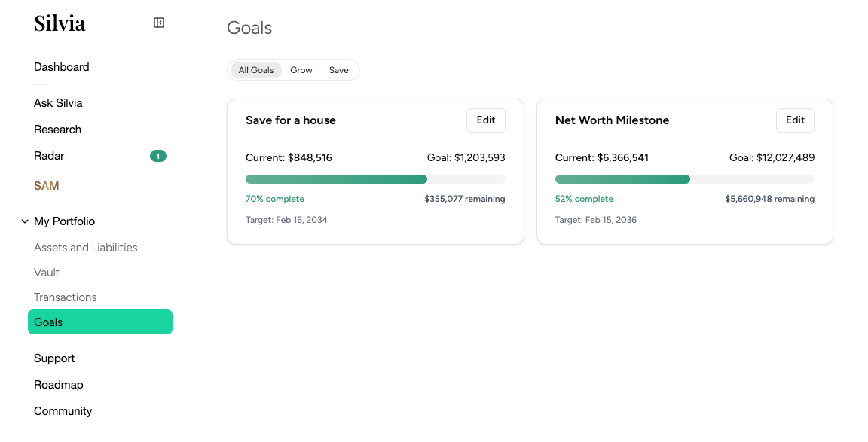Click Target: Feb 15, 2036 date
Screen dimensions: 868x442
pos(596,220)
